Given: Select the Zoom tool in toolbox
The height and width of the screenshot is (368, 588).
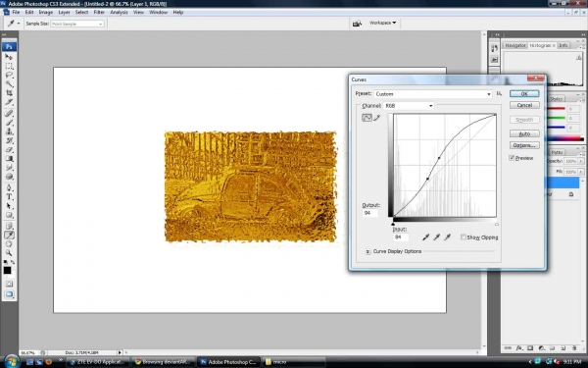Looking at the screenshot, I should [x=9, y=253].
